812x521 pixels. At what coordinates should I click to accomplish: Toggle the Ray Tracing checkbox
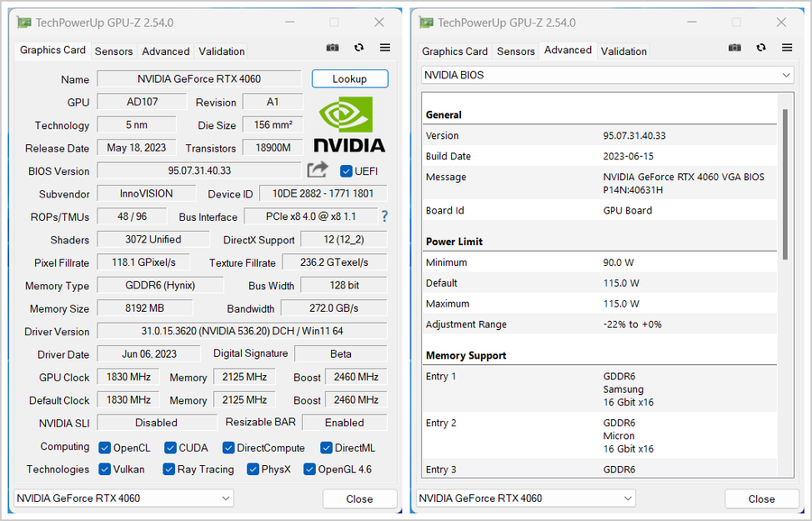[169, 469]
